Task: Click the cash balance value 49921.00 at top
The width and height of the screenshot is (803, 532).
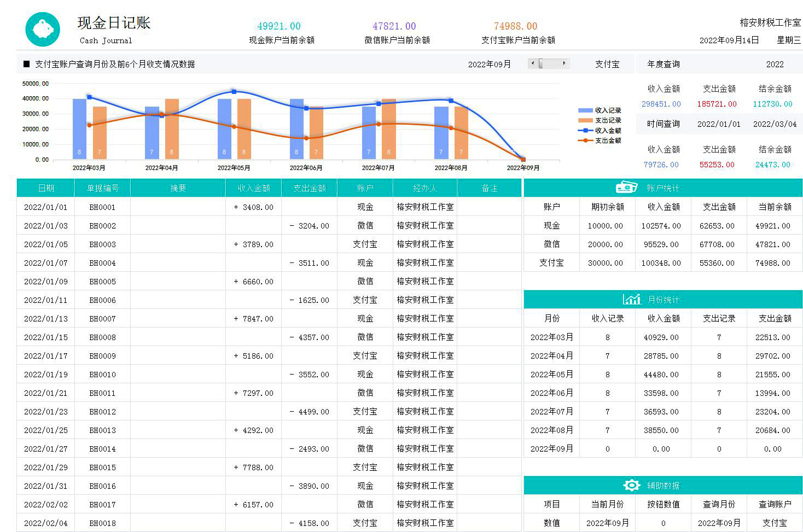Action: 279,26
